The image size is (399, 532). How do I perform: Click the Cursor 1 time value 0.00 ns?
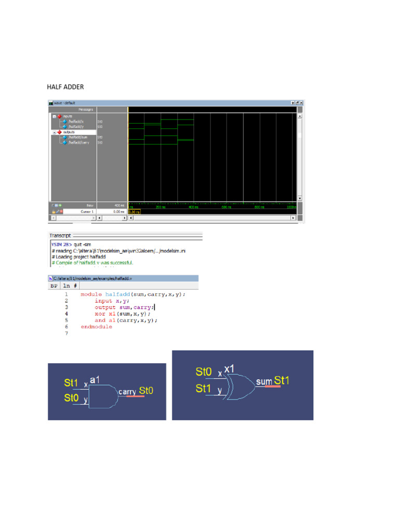click(x=118, y=211)
